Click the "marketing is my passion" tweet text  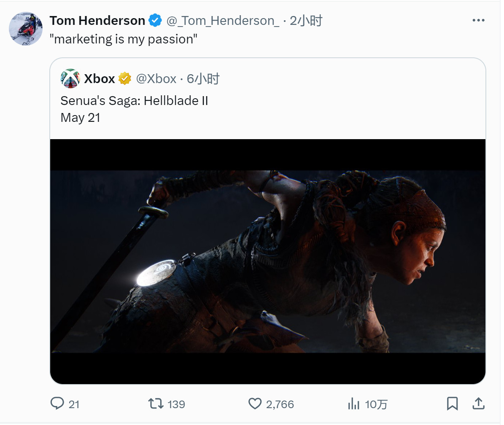click(x=124, y=39)
